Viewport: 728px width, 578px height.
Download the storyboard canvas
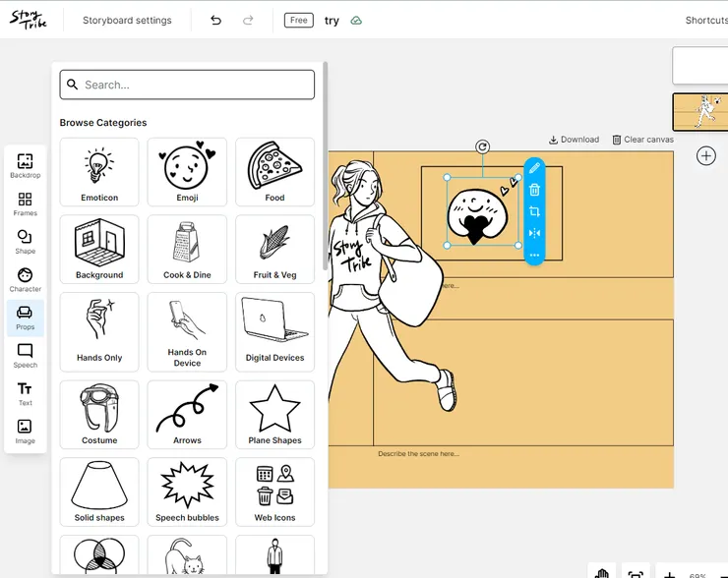tap(574, 140)
